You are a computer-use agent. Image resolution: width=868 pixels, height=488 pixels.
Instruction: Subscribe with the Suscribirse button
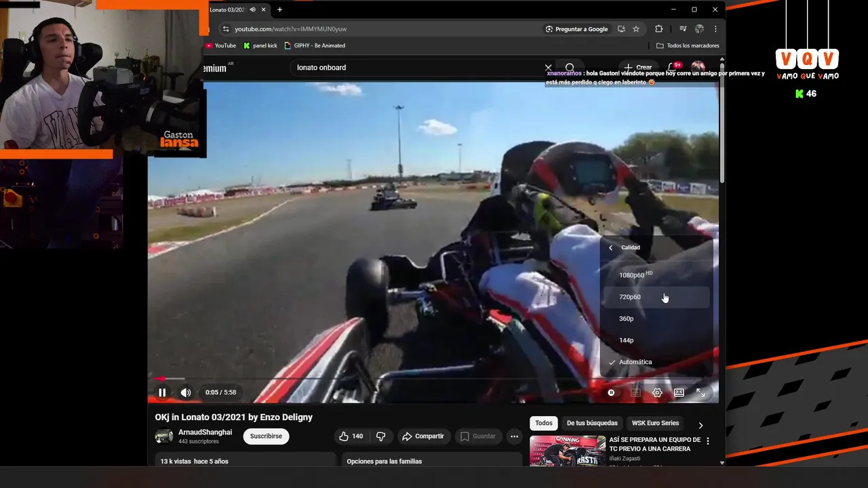[x=266, y=436]
